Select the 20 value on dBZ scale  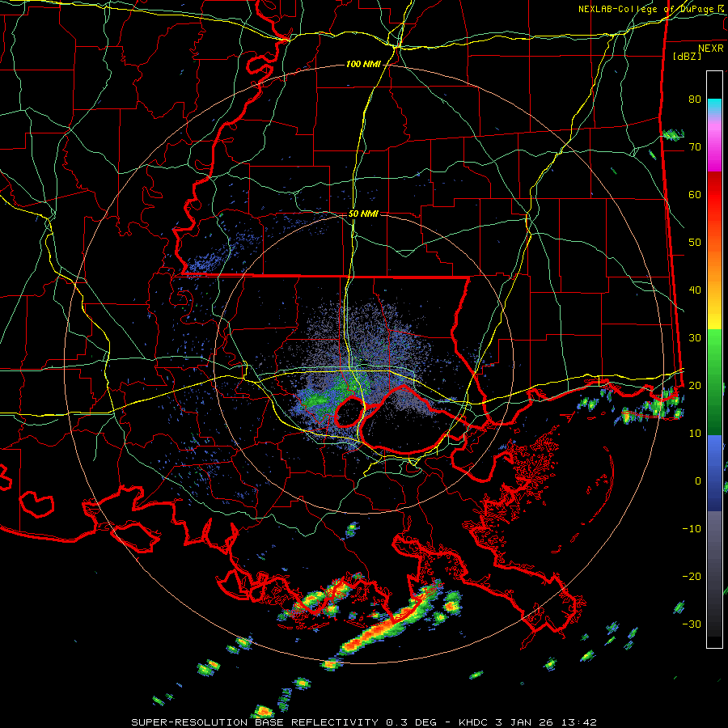coord(695,385)
